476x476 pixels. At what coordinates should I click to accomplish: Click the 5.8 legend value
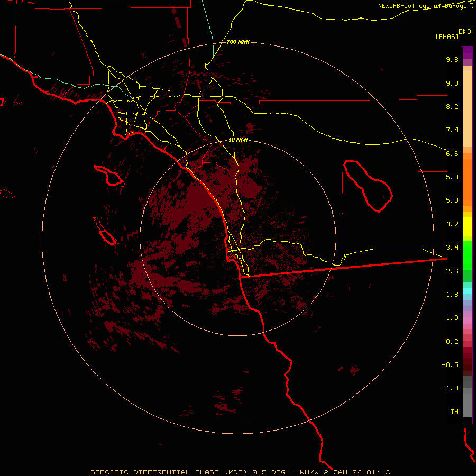(x=452, y=177)
